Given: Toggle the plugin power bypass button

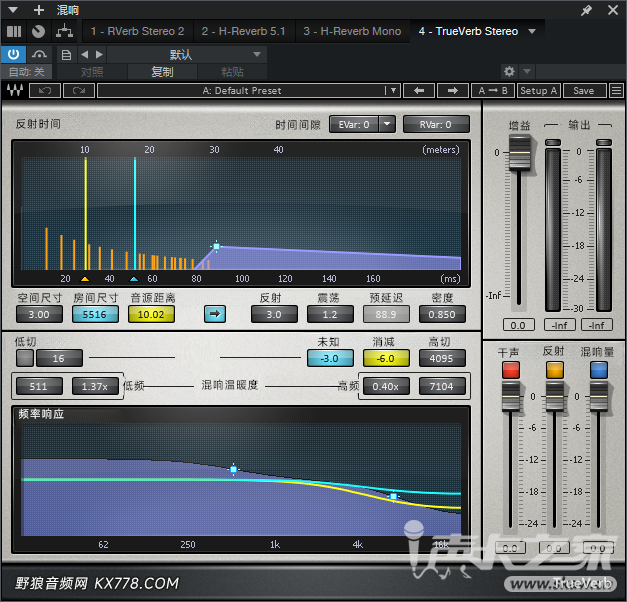Looking at the screenshot, I should (x=13, y=54).
